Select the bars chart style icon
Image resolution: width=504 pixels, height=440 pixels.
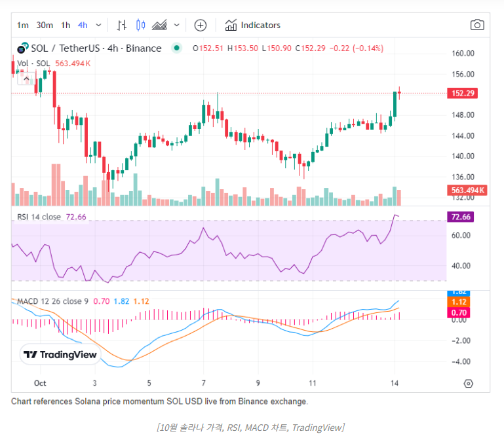click(121, 26)
